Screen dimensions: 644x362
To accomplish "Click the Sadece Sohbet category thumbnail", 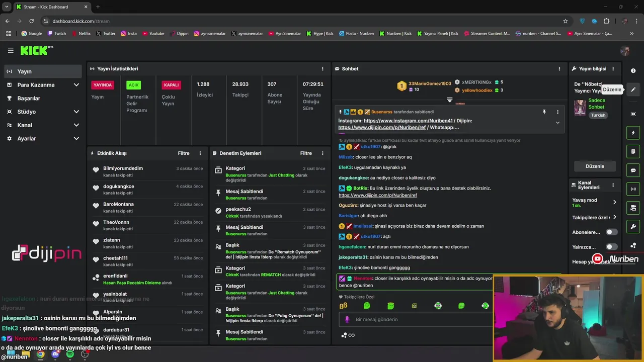I will 580,108.
